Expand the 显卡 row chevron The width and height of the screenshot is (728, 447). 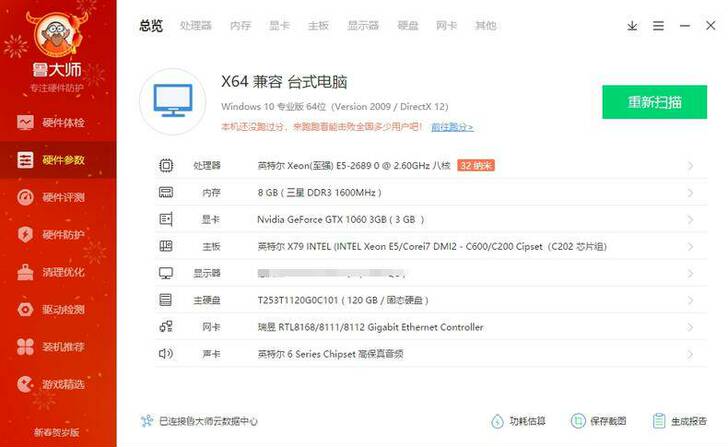[x=690, y=220]
